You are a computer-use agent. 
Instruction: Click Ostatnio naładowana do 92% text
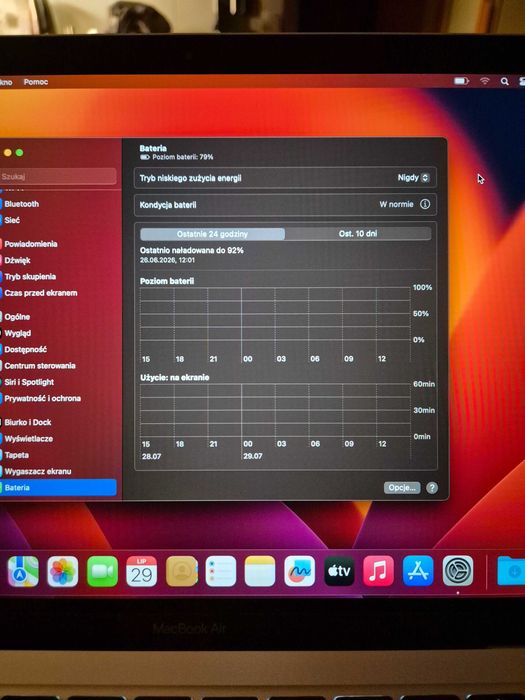[192, 250]
